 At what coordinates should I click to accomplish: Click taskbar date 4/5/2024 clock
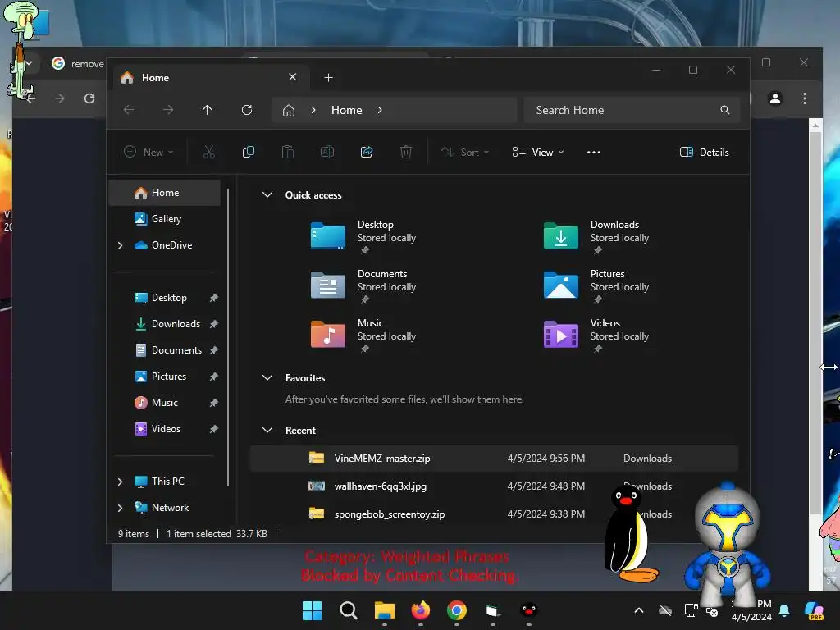pyautogui.click(x=751, y=617)
